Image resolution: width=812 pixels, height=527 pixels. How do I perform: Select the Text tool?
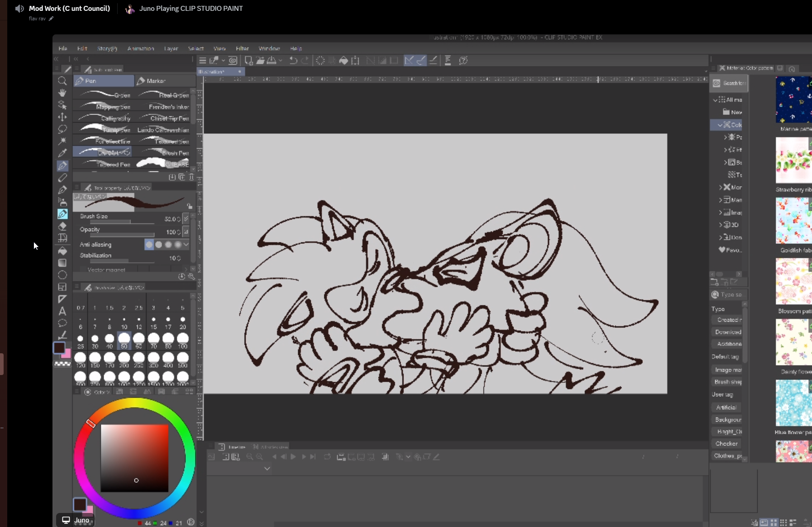pyautogui.click(x=62, y=311)
